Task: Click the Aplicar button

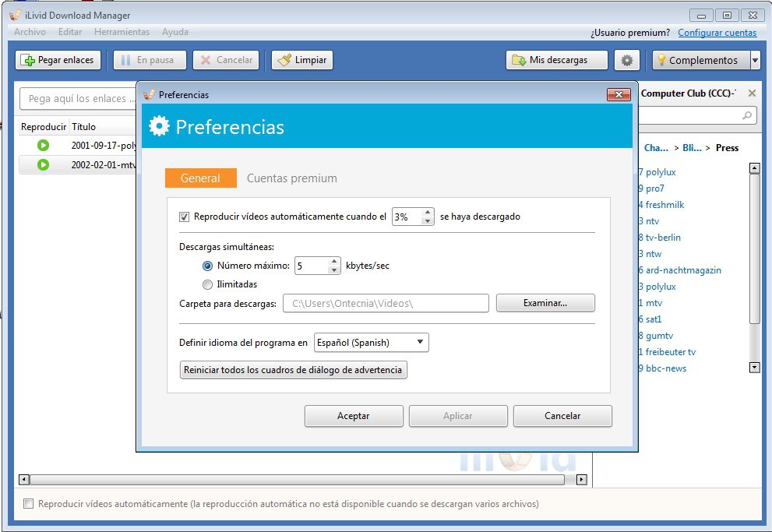Action: click(458, 416)
